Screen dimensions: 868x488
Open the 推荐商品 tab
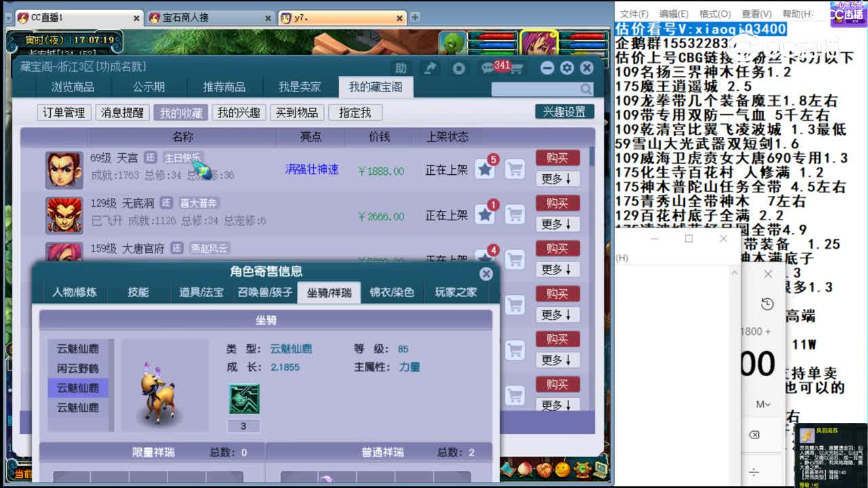(x=224, y=87)
